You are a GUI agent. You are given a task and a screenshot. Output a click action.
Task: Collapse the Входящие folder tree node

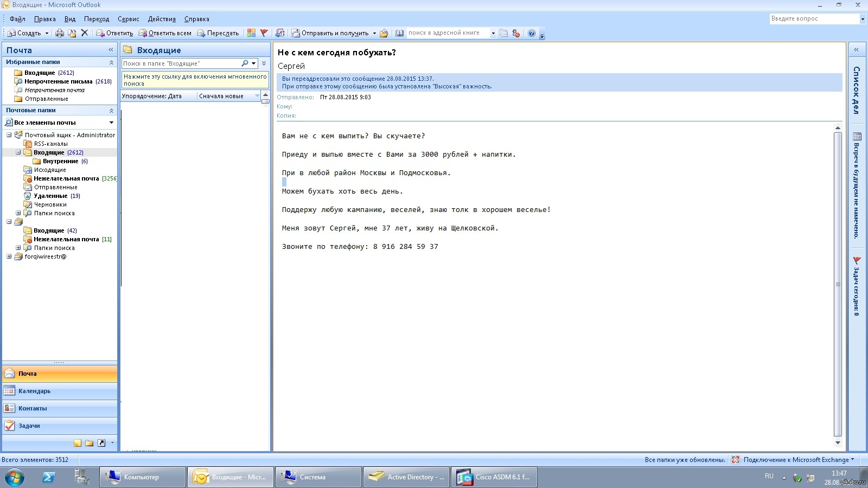pos(18,152)
